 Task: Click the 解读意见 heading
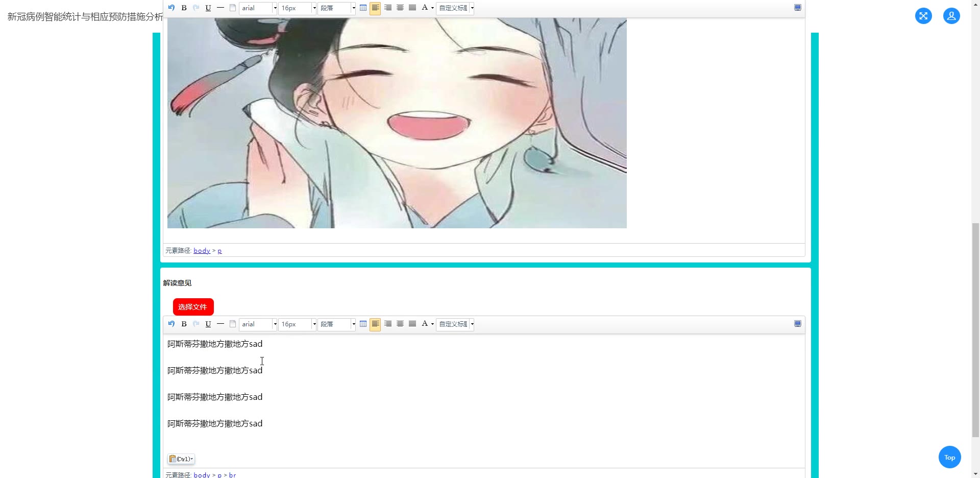point(177,283)
